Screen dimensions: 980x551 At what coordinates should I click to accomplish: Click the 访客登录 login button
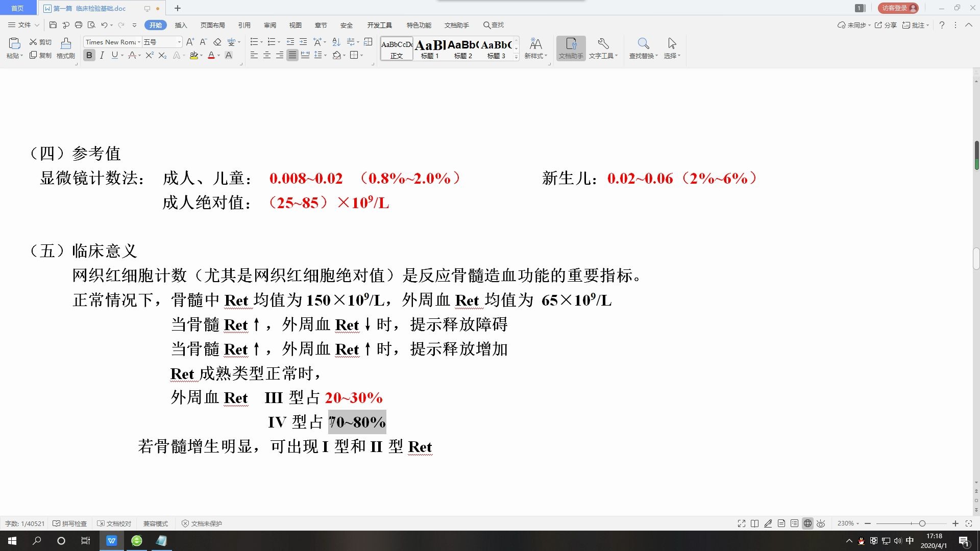point(898,8)
